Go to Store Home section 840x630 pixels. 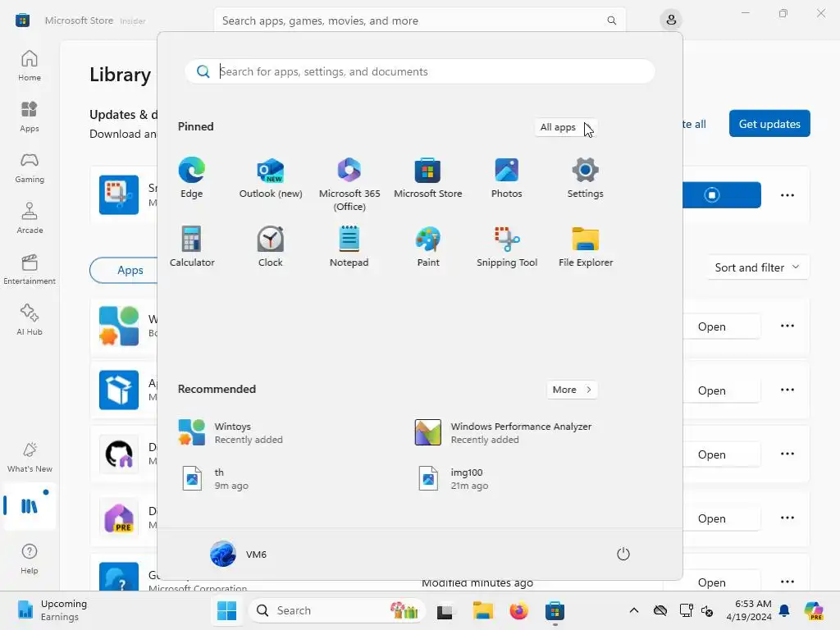click(x=30, y=66)
